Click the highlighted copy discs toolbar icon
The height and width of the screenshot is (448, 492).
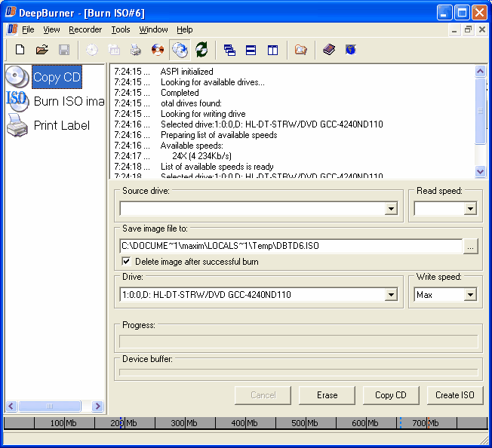point(180,50)
